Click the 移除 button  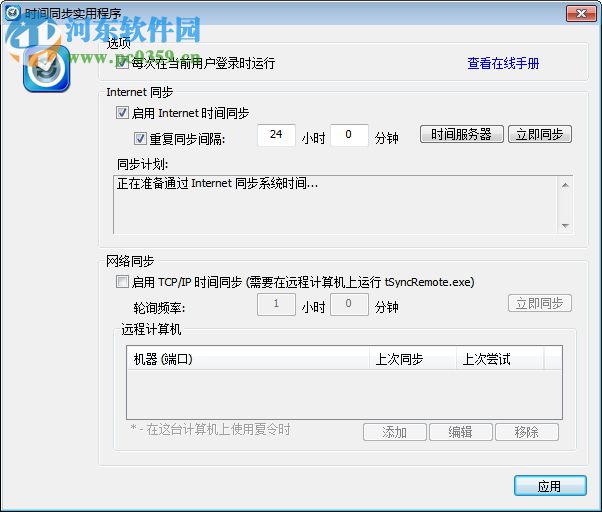tap(527, 432)
